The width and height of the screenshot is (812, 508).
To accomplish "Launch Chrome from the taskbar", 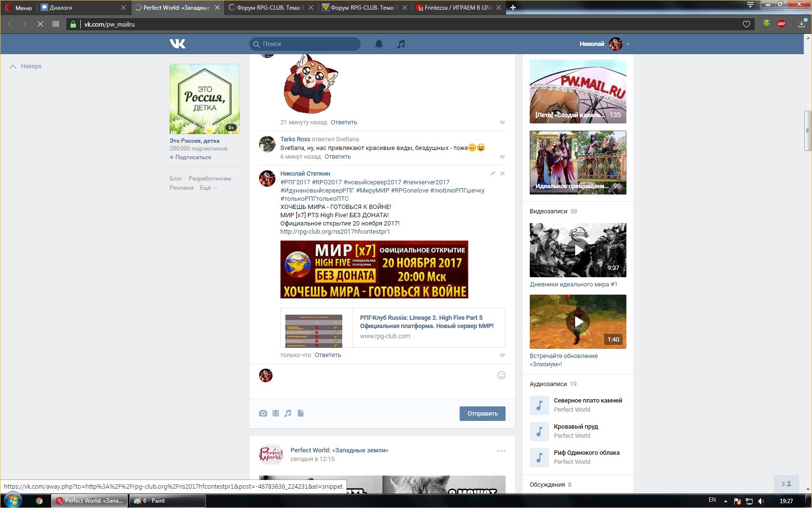I will coord(39,501).
